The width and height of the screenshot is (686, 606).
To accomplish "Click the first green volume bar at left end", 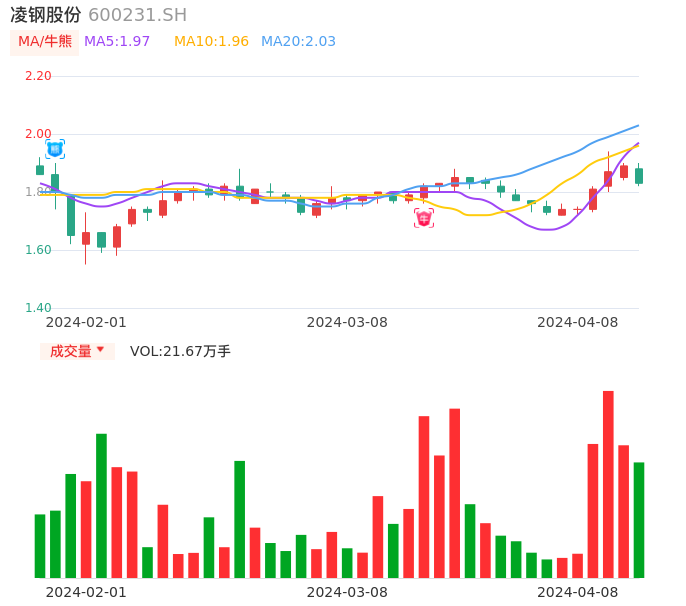I will click(x=40, y=546).
